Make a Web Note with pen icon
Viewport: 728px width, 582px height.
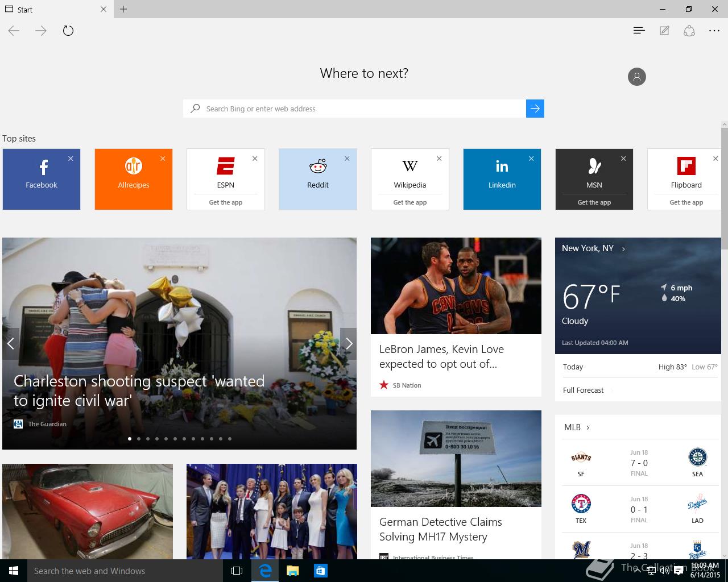coord(664,31)
